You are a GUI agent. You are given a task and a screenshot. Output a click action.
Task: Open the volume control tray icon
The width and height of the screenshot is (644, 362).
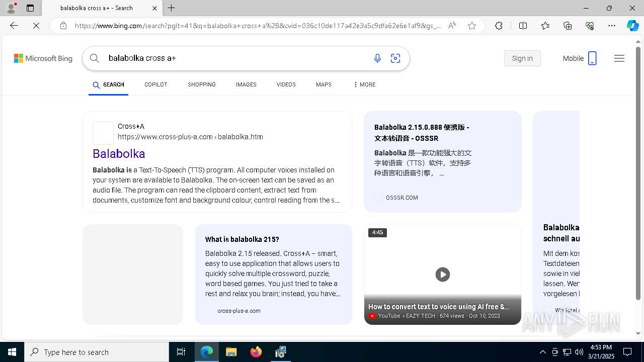(x=579, y=352)
